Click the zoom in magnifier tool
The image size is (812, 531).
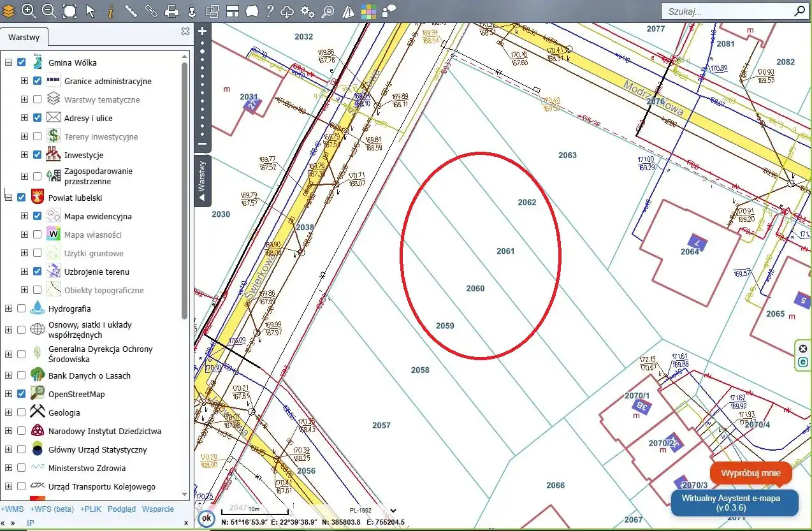click(x=29, y=10)
